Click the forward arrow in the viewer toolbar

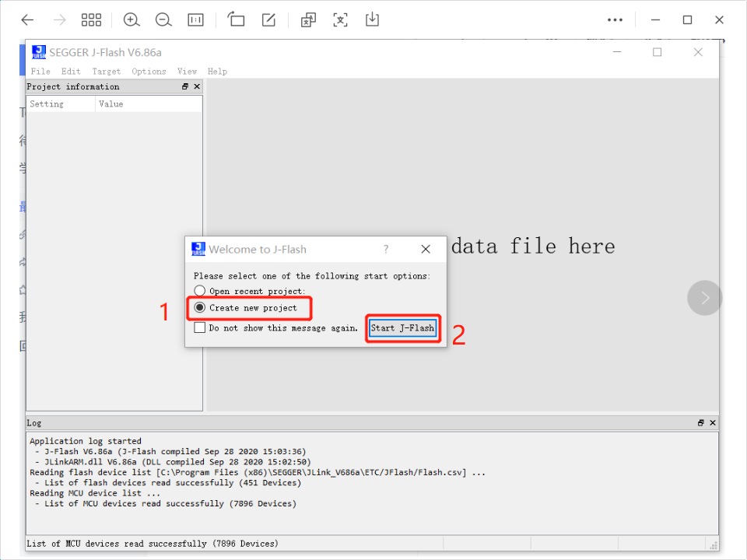click(60, 20)
